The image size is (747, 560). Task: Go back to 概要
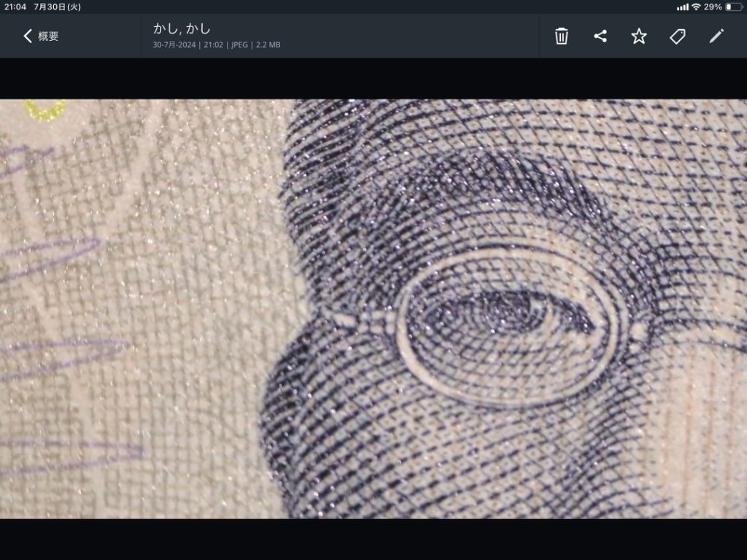(x=41, y=36)
